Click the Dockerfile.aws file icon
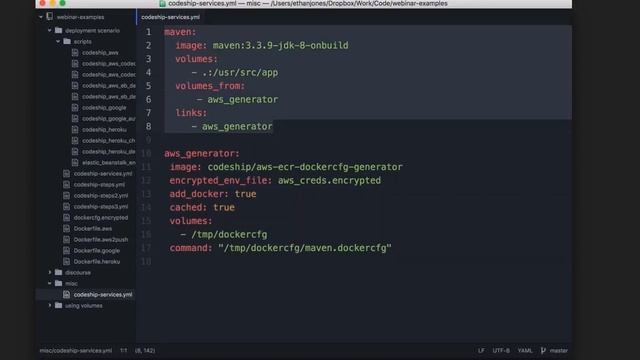The image size is (640, 360). pos(67,229)
